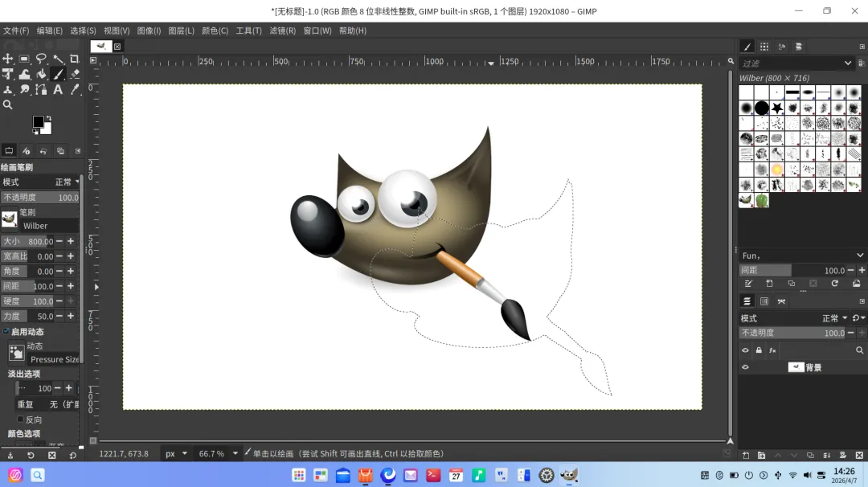Image resolution: width=868 pixels, height=487 pixels.
Task: Increase brush Size (大小) with plus button
Action: click(x=70, y=241)
